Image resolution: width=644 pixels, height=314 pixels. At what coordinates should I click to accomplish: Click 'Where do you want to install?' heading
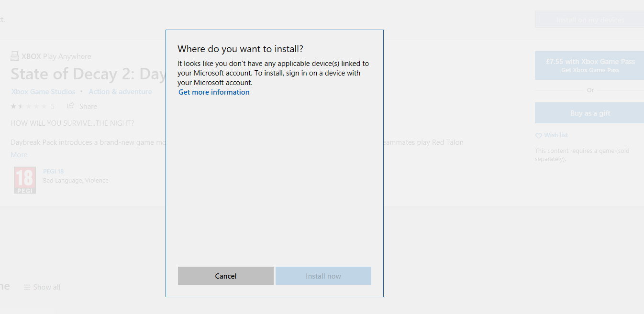241,49
